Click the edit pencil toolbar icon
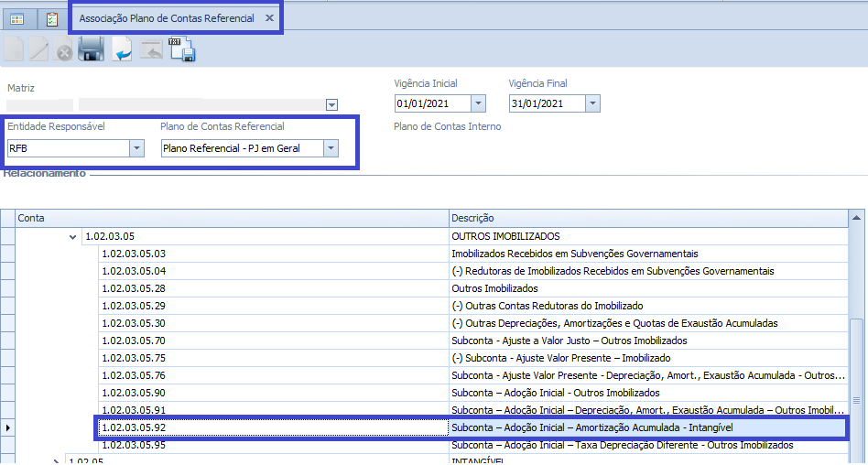The image size is (868, 465). click(x=38, y=49)
